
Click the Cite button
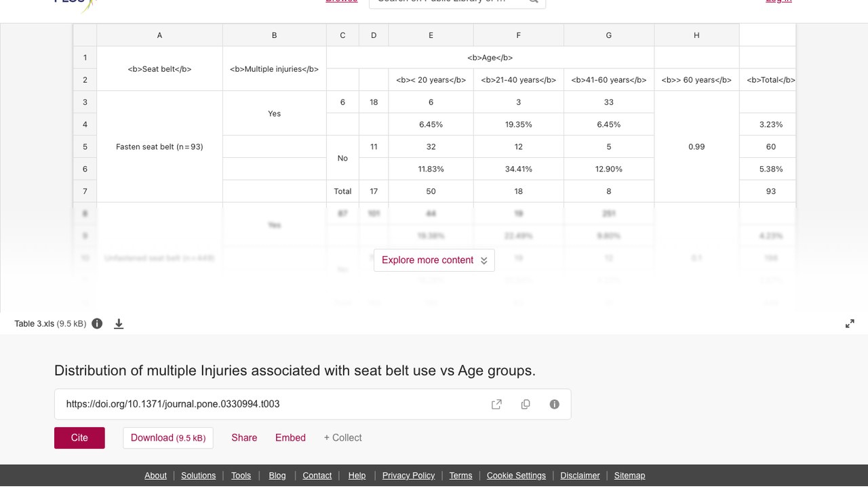click(79, 438)
